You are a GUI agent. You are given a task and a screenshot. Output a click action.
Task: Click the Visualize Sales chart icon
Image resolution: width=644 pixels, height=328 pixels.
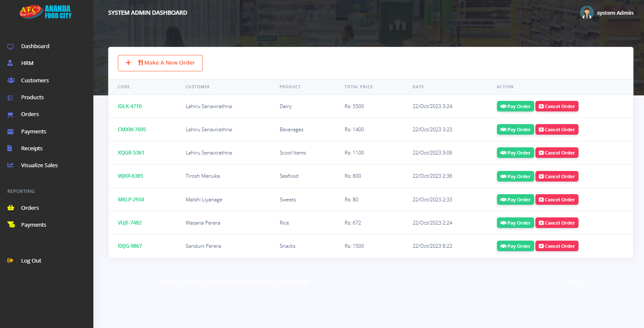[x=10, y=165]
